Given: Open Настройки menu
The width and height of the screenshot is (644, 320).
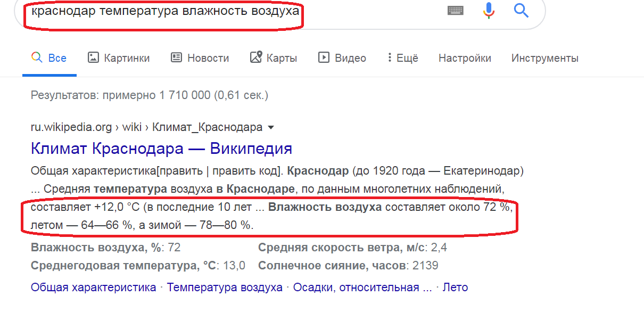Looking at the screenshot, I should (465, 58).
